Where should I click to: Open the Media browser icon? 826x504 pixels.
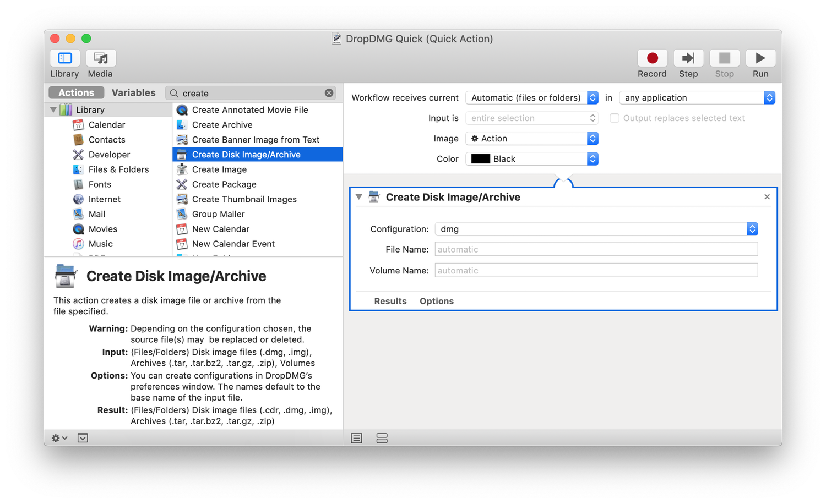click(101, 58)
